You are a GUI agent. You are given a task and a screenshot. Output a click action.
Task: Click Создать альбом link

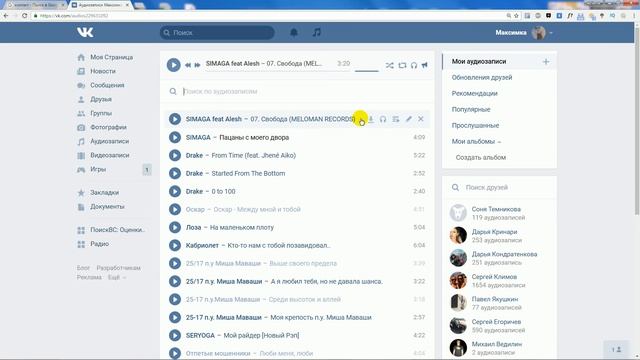[481, 157]
